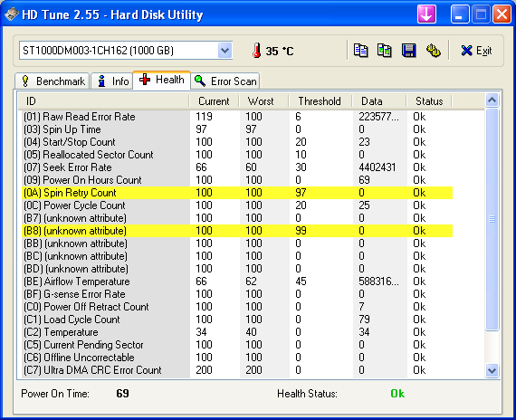Screen dimensions: 516x420
Task: Select the Spin Retry Count row
Action: pyautogui.click(x=237, y=193)
